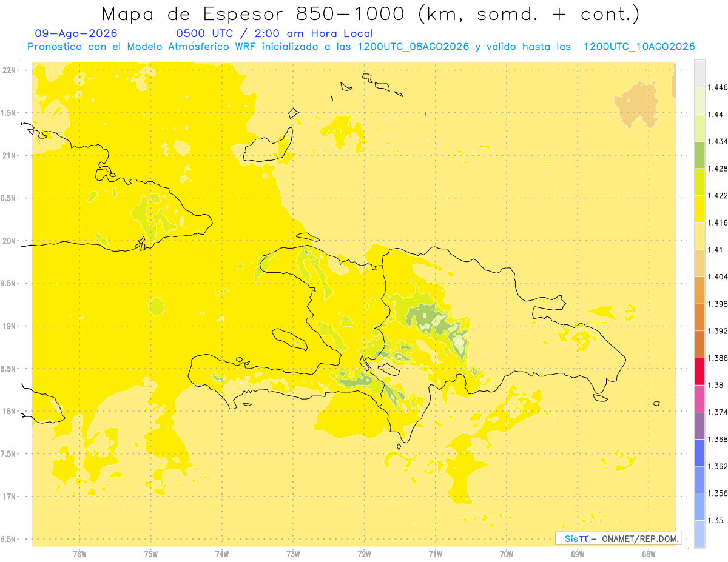This screenshot has height=562, width=728.
Task: Pick the pink legend swatch between 1.374 and 1.38
Action: [699, 398]
